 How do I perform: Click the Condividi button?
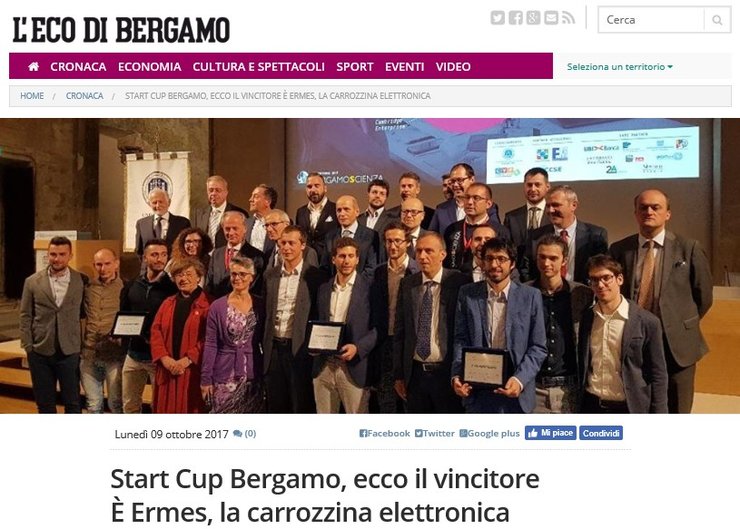[601, 433]
